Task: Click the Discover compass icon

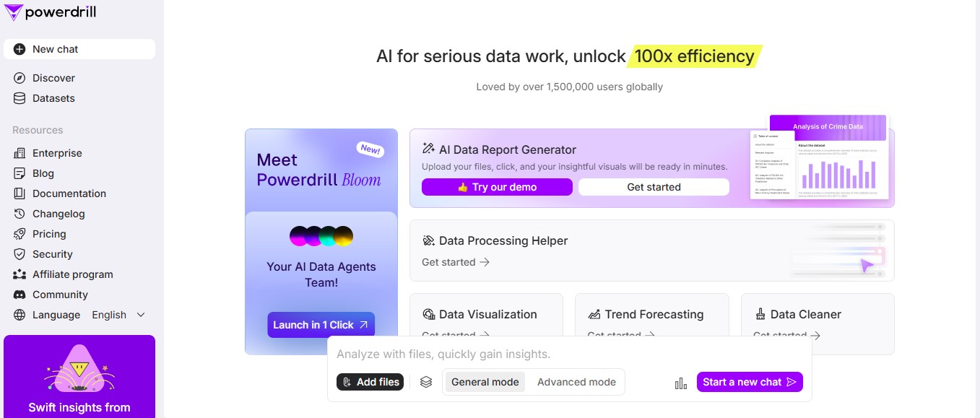Action: tap(19, 78)
